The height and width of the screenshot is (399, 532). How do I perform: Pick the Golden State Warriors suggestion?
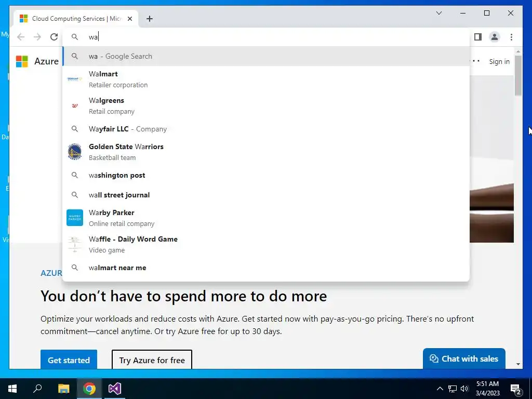click(266, 152)
